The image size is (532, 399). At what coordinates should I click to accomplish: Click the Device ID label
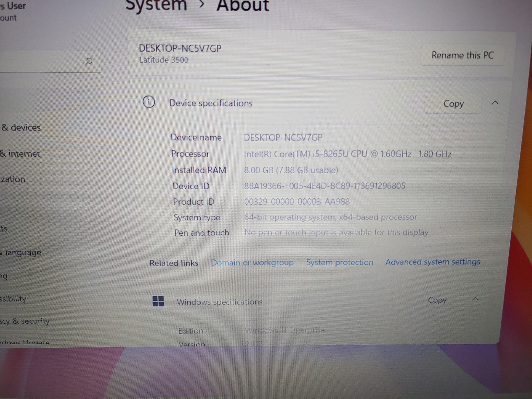tap(191, 186)
